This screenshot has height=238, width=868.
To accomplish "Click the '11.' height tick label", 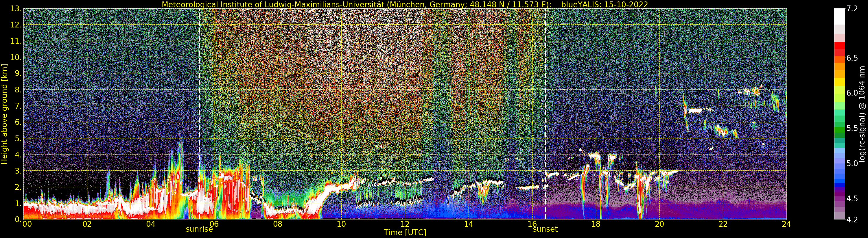I will 16,41.
